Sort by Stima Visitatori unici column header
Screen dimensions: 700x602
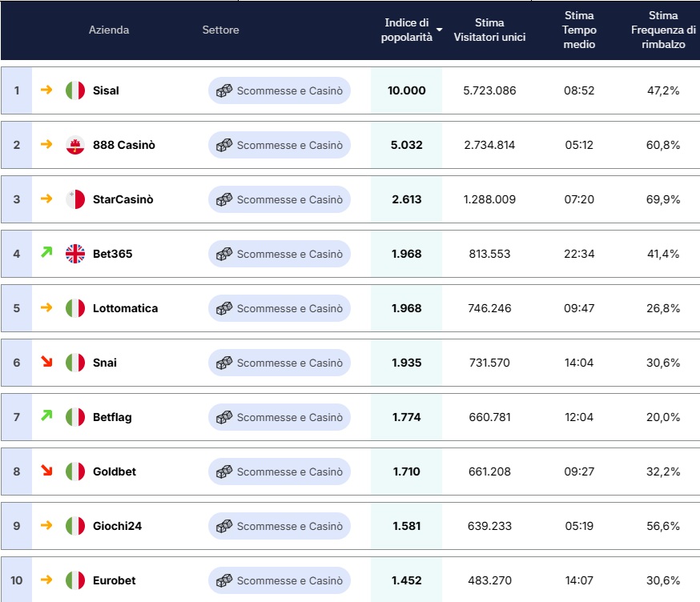[489, 30]
